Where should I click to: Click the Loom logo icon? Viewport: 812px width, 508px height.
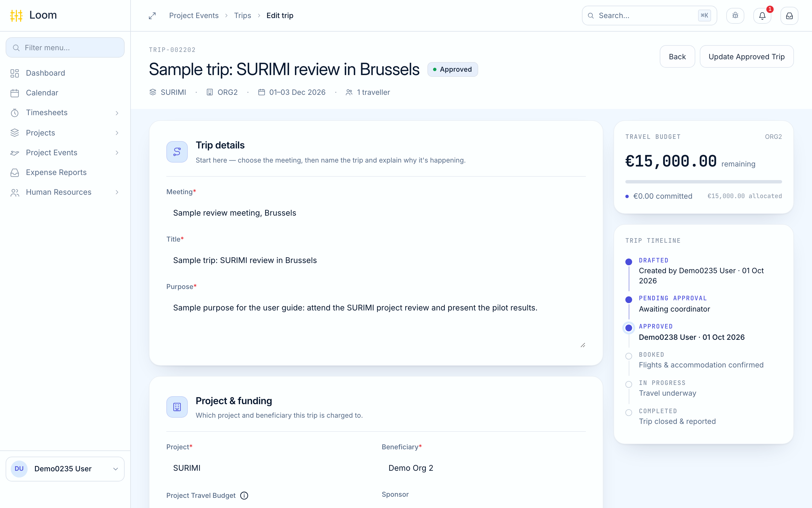click(16, 16)
